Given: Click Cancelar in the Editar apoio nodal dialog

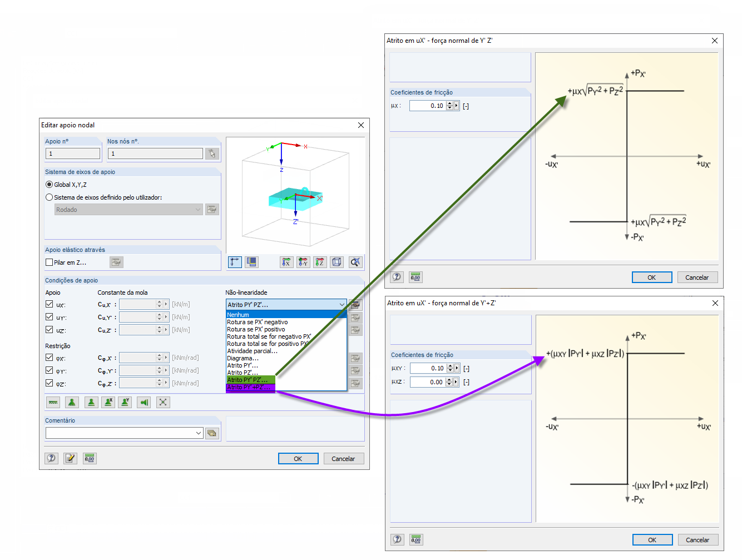Looking at the screenshot, I should (343, 459).
